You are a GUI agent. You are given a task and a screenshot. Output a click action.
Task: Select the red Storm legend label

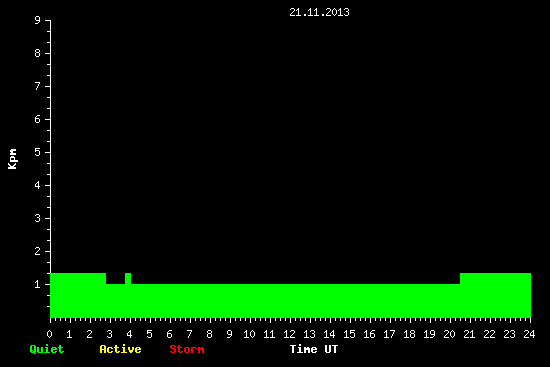click(187, 349)
